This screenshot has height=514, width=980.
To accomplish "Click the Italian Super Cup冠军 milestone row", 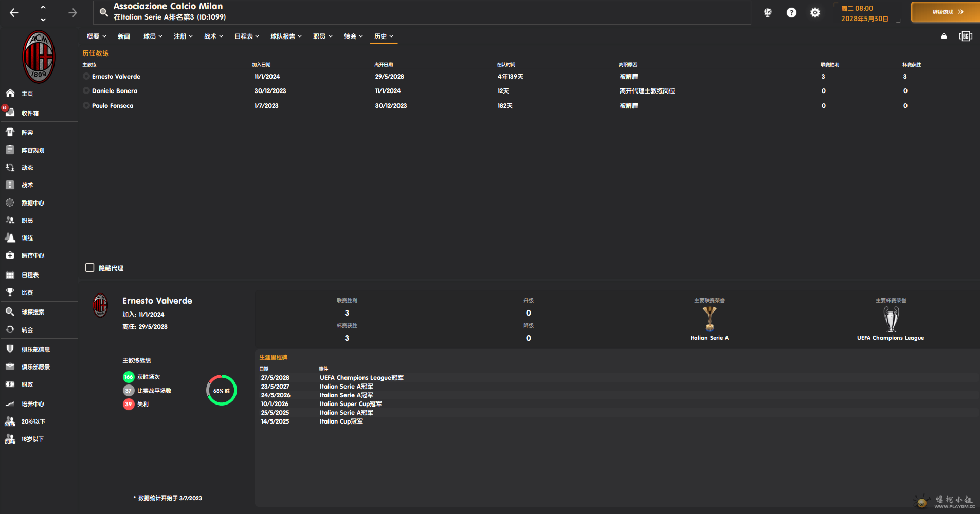I will point(617,404).
